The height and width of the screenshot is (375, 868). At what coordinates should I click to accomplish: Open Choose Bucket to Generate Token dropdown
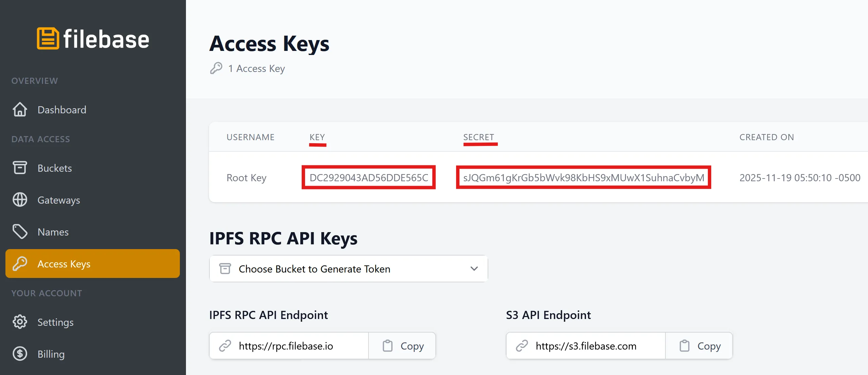(348, 269)
